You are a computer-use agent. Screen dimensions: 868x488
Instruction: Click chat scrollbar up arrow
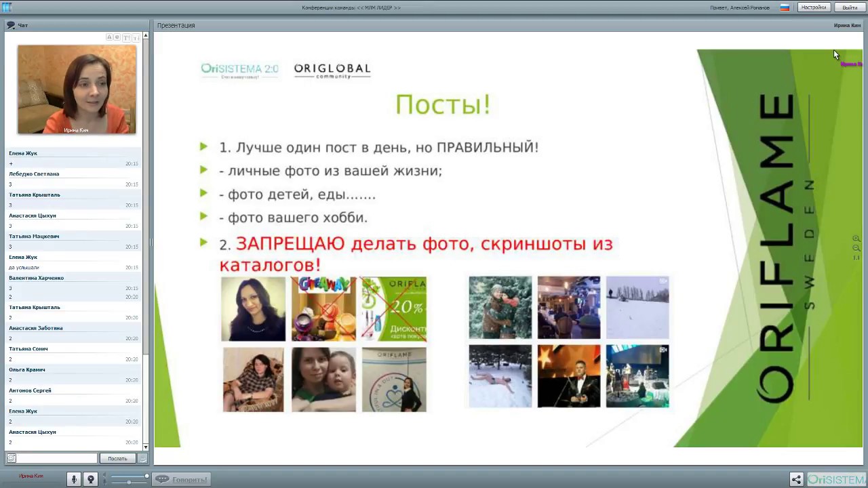[145, 36]
